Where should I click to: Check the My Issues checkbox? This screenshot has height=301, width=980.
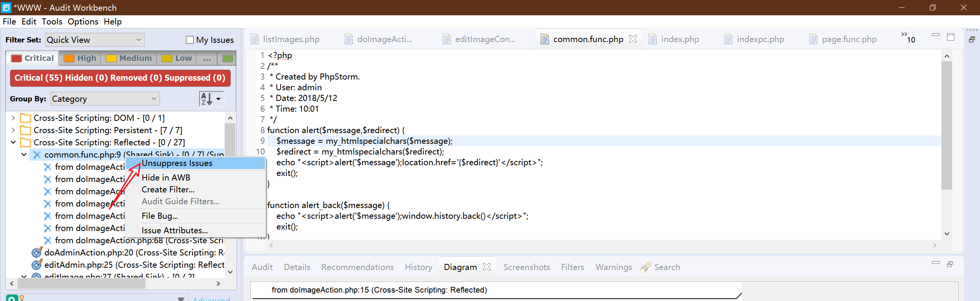pos(190,40)
